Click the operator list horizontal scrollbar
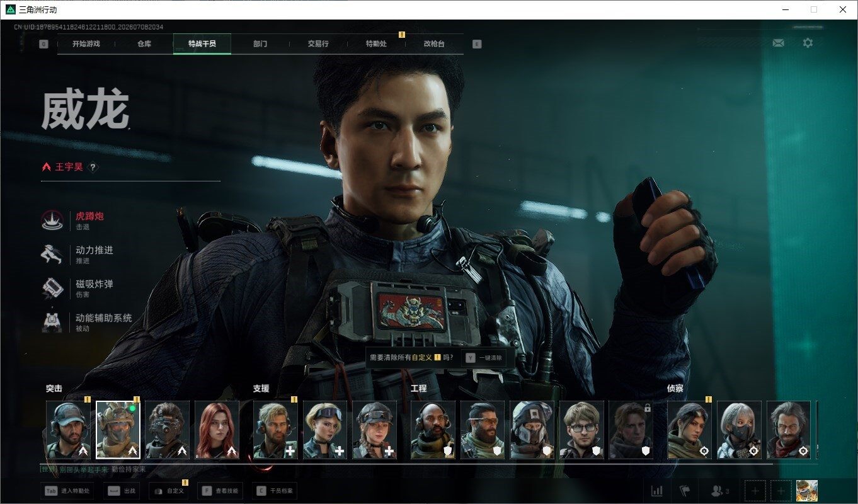 point(406,463)
